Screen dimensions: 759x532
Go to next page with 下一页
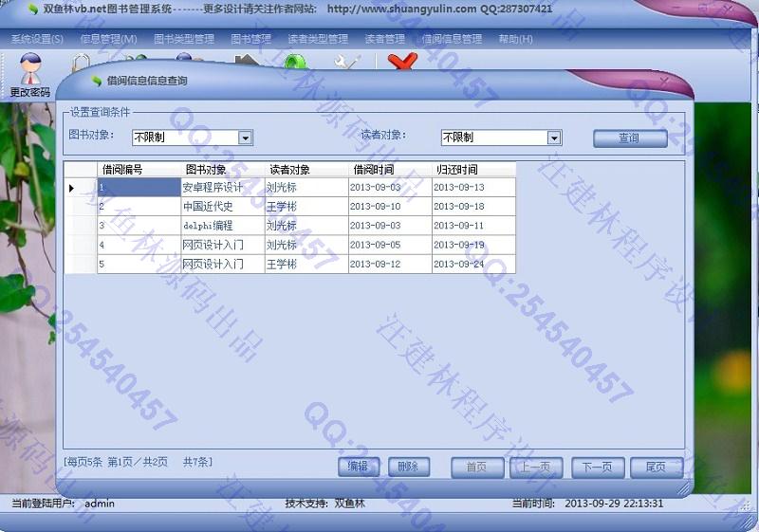coord(598,467)
